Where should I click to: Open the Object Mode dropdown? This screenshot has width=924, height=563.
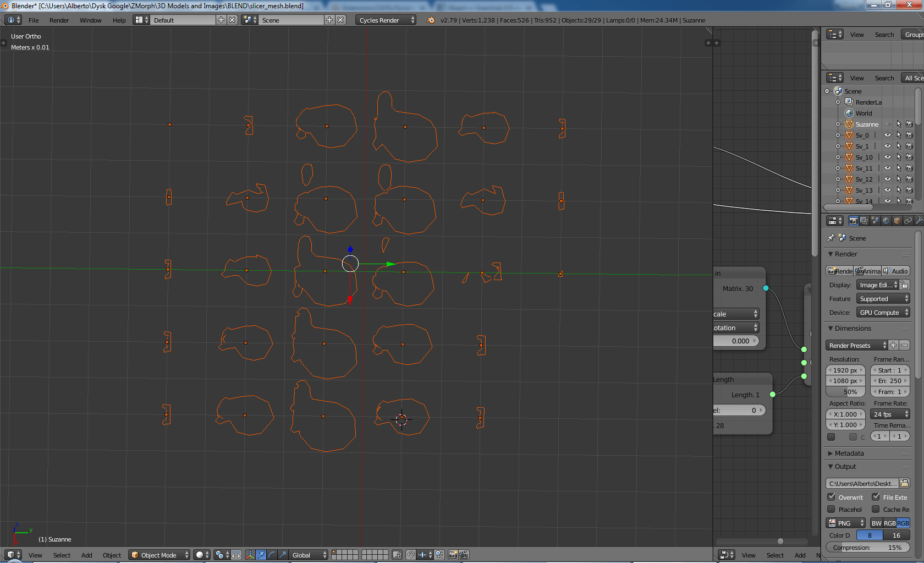point(158,555)
